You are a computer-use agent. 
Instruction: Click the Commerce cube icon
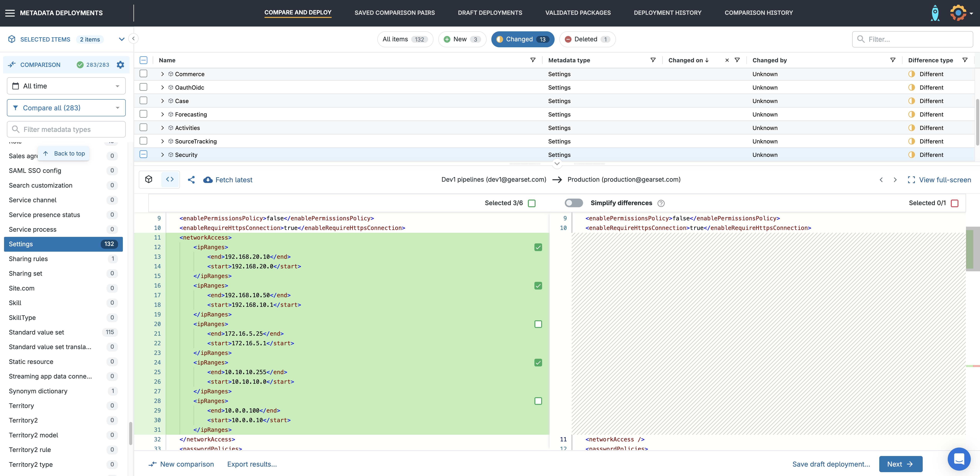point(171,74)
